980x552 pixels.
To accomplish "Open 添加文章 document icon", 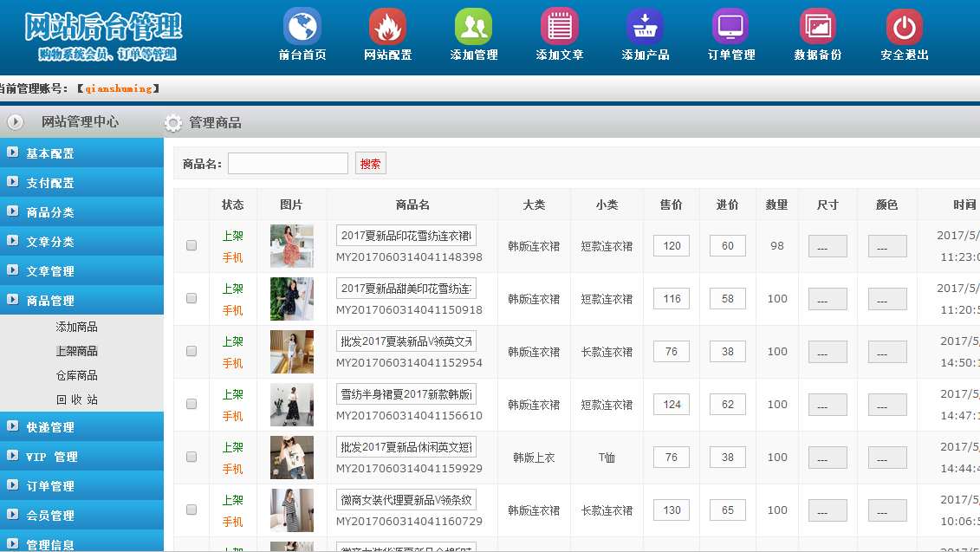I will click(x=559, y=27).
